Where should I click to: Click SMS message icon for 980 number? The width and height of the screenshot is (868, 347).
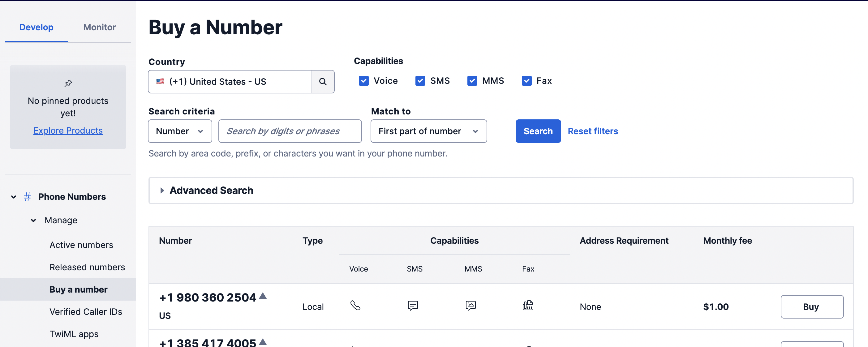(413, 305)
